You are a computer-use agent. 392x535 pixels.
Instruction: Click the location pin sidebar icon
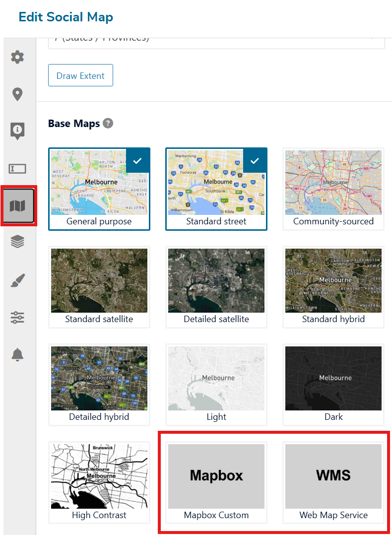pyautogui.click(x=18, y=94)
